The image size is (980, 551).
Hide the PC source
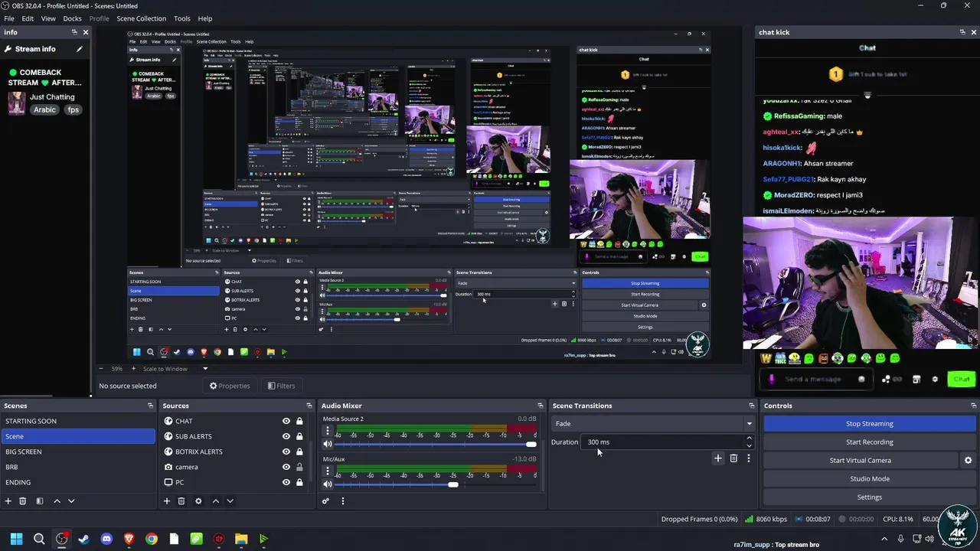coord(286,482)
